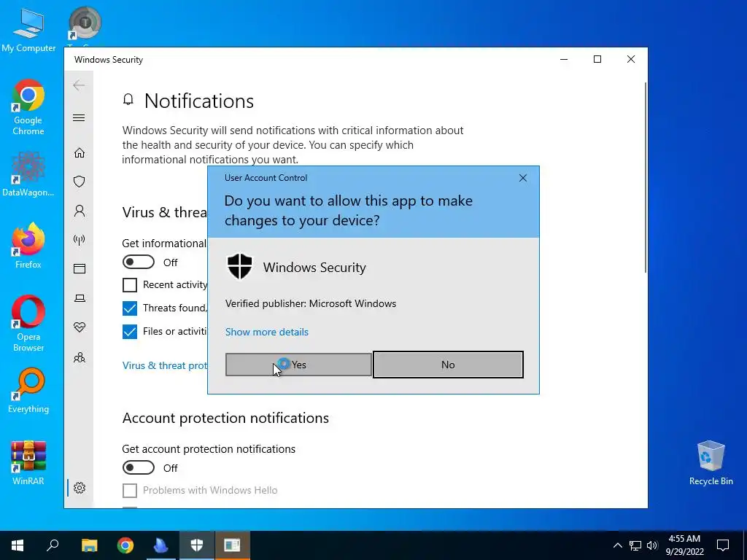Viewport: 747px width, 560px height.
Task: Open Firewall & network protection icon
Action: tap(80, 239)
